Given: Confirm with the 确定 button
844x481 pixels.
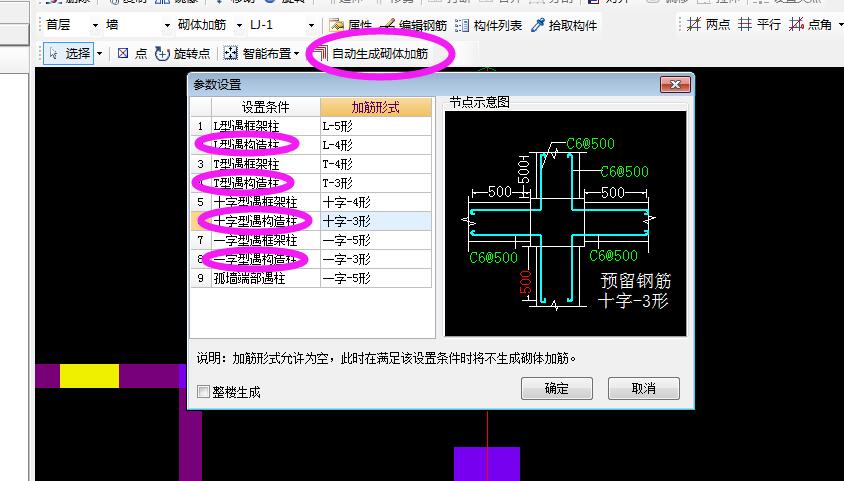Looking at the screenshot, I should pyautogui.click(x=557, y=388).
